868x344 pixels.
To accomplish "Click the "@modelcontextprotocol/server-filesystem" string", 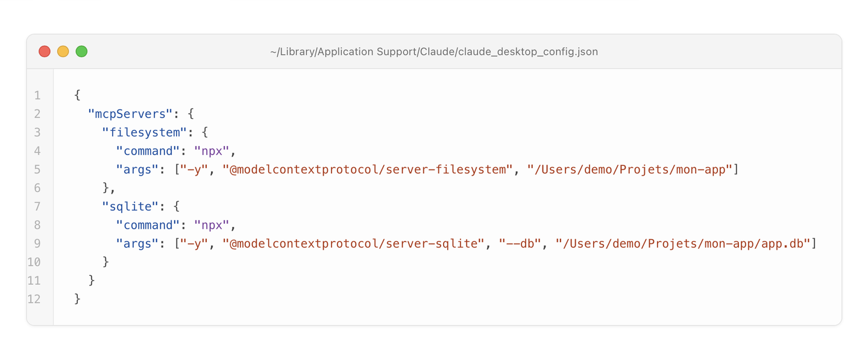I will pos(367,169).
